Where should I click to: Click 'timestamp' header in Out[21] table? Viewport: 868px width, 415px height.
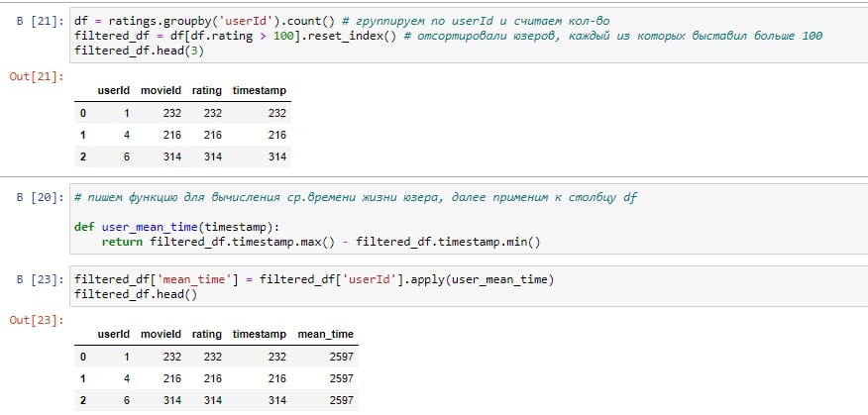(x=259, y=91)
